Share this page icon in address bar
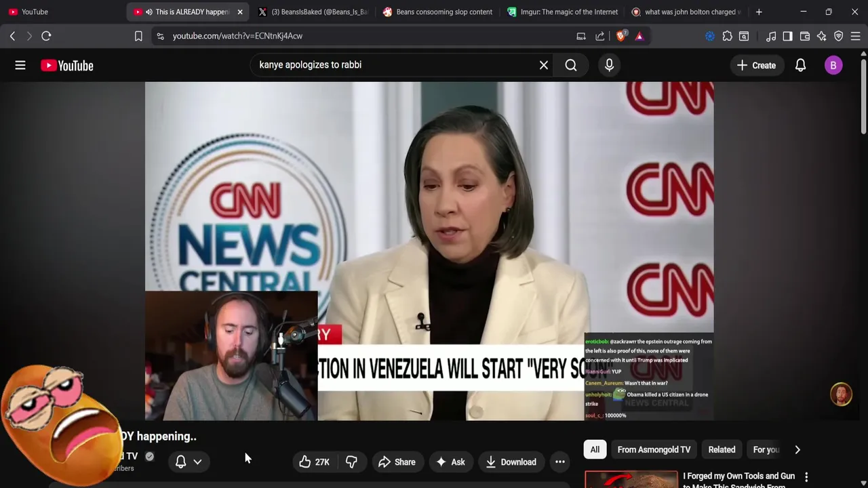 (600, 36)
